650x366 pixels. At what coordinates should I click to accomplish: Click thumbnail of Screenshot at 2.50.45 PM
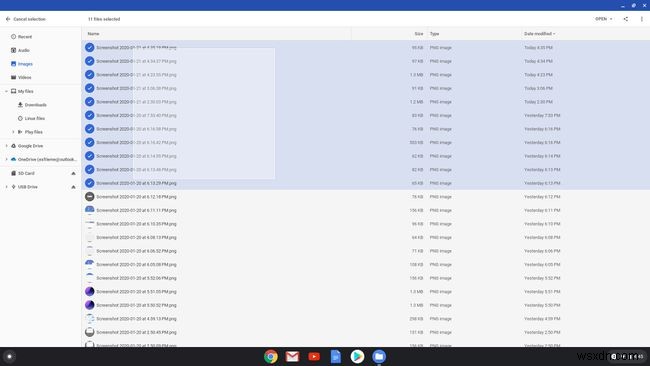click(90, 332)
